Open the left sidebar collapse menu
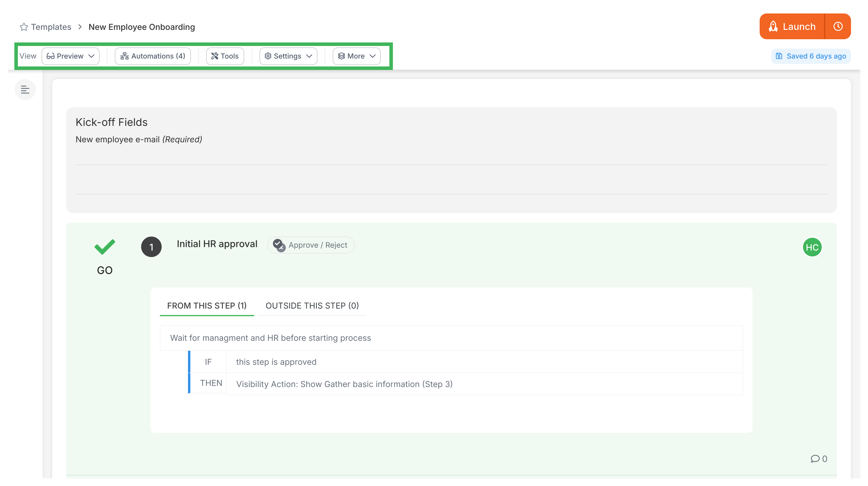The image size is (868, 486). [25, 89]
